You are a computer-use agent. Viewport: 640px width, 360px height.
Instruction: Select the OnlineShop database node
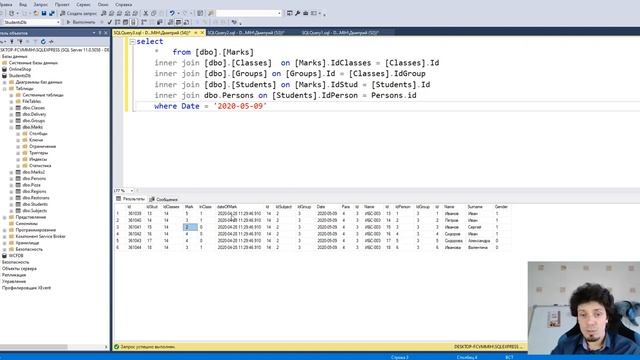20,69
